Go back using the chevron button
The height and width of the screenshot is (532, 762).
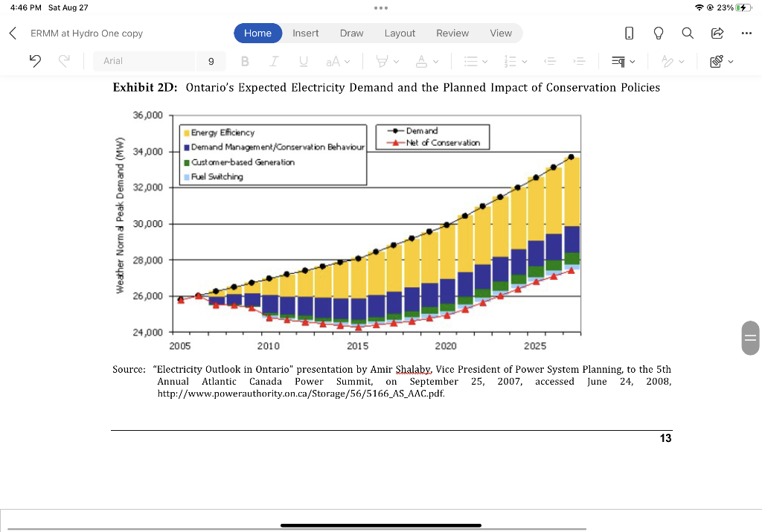tap(11, 33)
